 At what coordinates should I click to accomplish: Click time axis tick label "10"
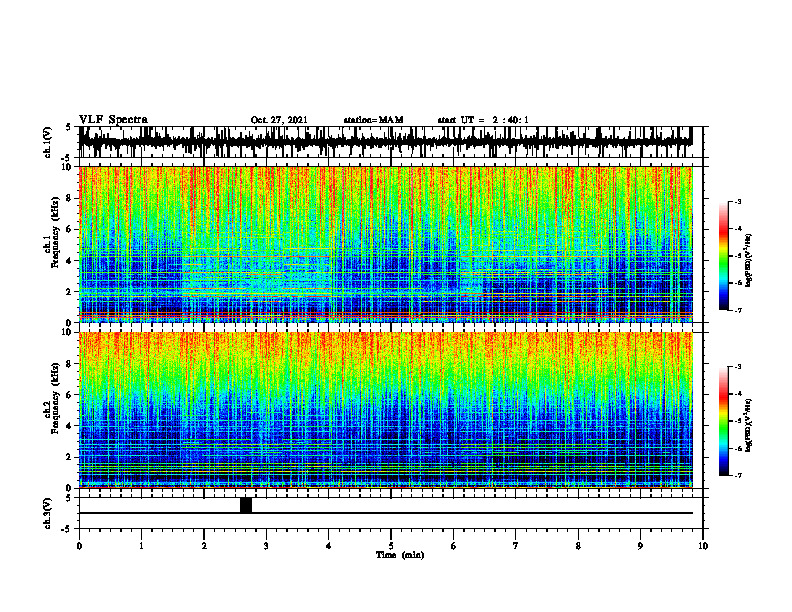[x=703, y=546]
